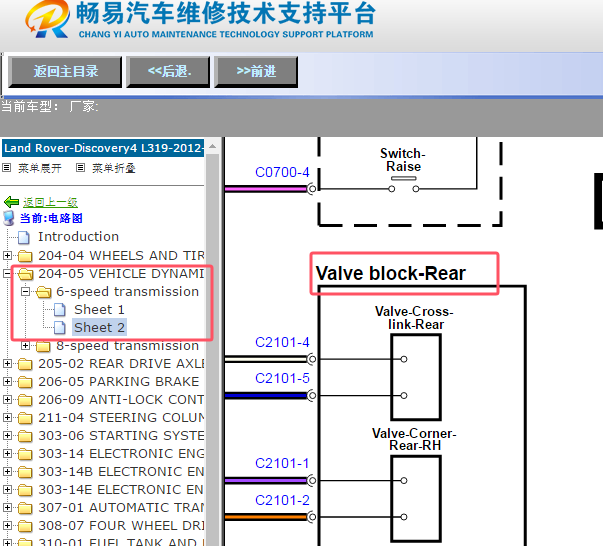Select 204-05 VEHICLE DYNAMIC tree label

[121, 273]
